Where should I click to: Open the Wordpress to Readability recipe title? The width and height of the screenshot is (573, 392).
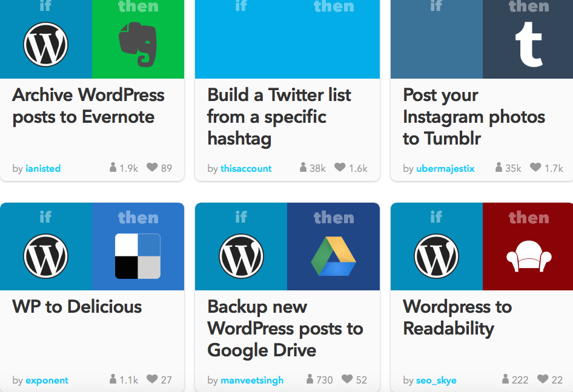[x=457, y=318]
